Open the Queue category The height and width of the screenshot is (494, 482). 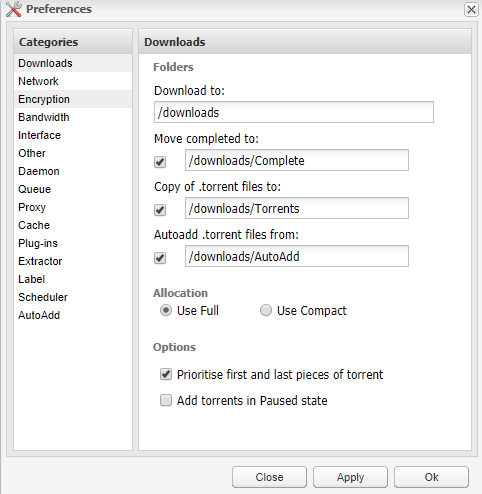pyautogui.click(x=73, y=189)
